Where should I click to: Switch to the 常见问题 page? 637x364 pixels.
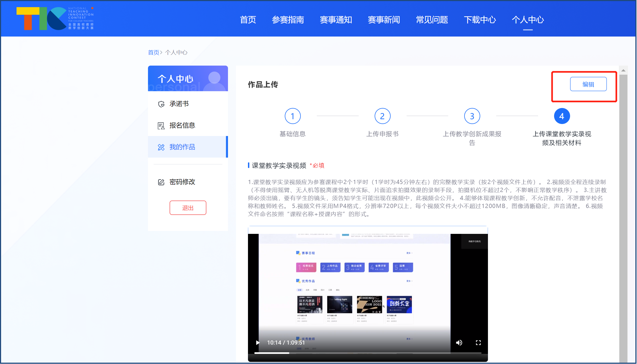(x=432, y=20)
